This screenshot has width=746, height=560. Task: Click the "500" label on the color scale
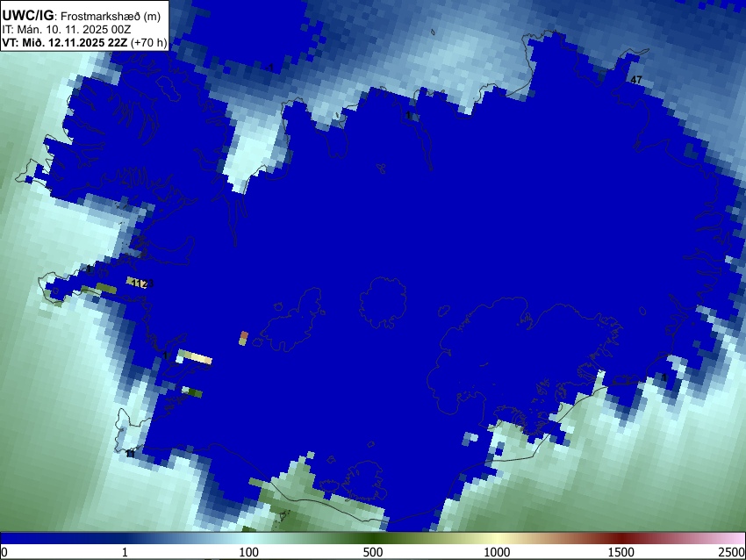(x=372, y=552)
